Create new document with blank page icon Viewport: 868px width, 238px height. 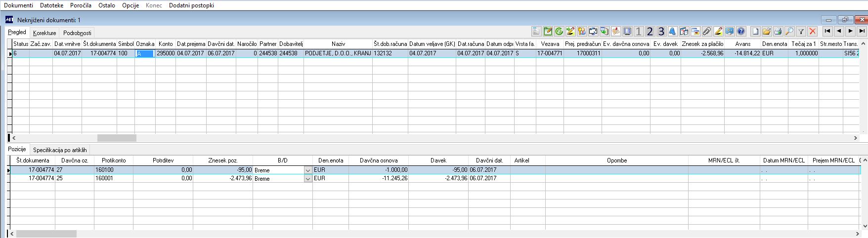(755, 32)
